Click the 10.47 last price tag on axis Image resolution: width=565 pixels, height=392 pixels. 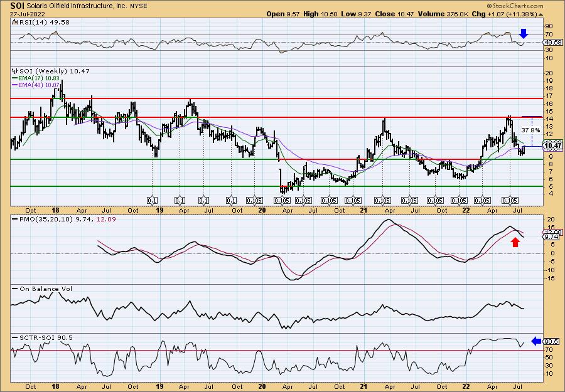pyautogui.click(x=553, y=146)
